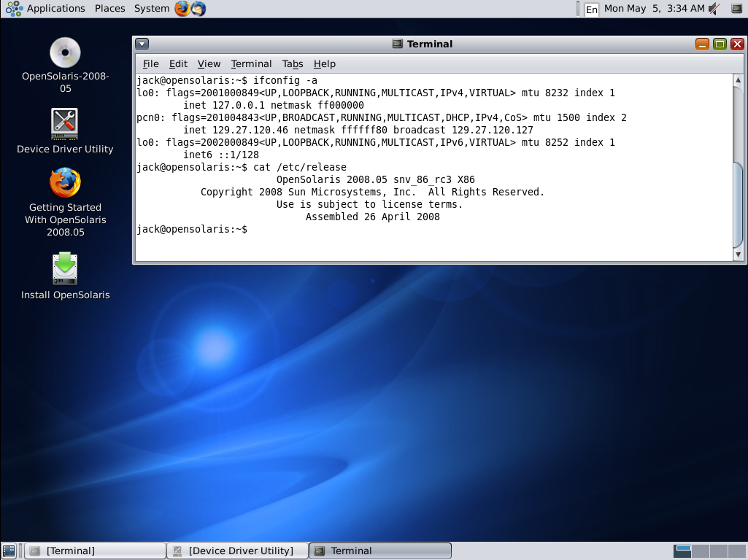Screen dimensions: 748x560
Task: Switch to the [Terminal] taskbar window
Action: pos(96,551)
